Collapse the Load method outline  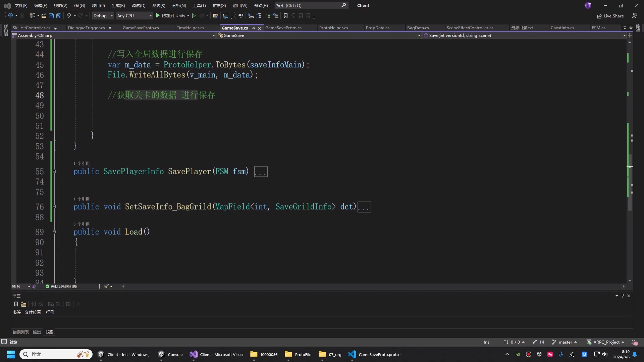point(54,232)
